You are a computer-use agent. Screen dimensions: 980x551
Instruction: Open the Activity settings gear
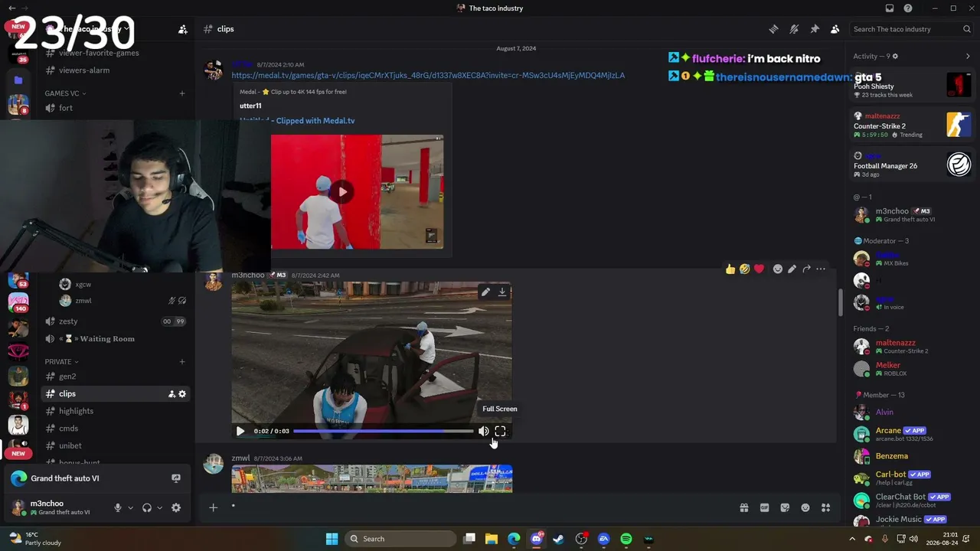pyautogui.click(x=895, y=56)
